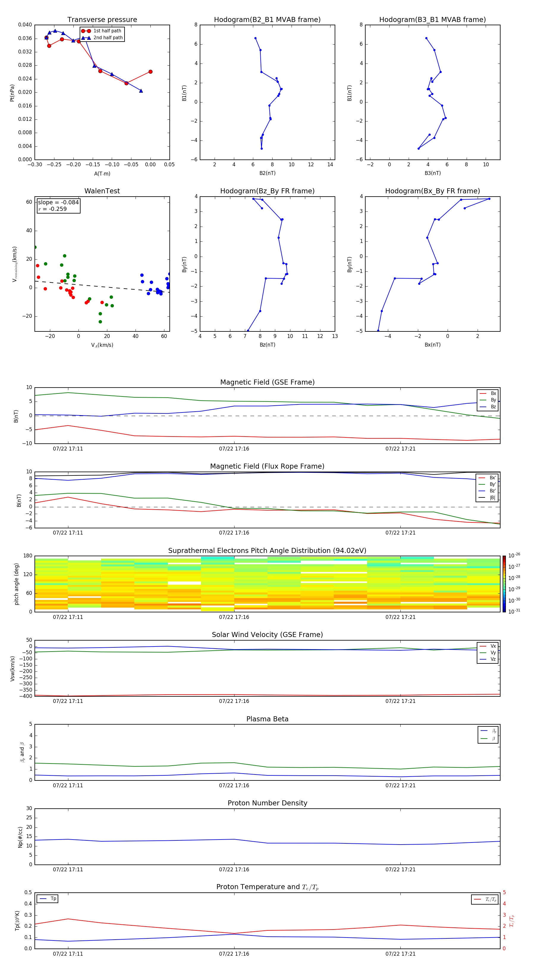Click the 'Hodogram(Bz_By FR frame)' title
The height and width of the screenshot is (980, 535).
click(267, 191)
